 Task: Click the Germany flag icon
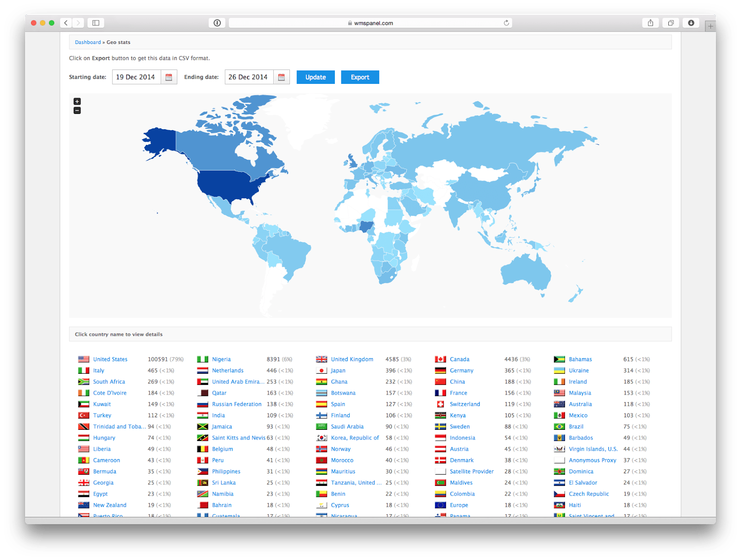(x=440, y=371)
